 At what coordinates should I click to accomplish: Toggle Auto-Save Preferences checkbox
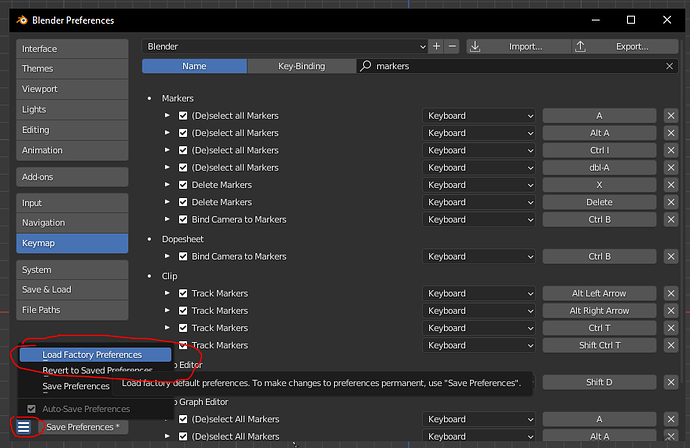(31, 409)
